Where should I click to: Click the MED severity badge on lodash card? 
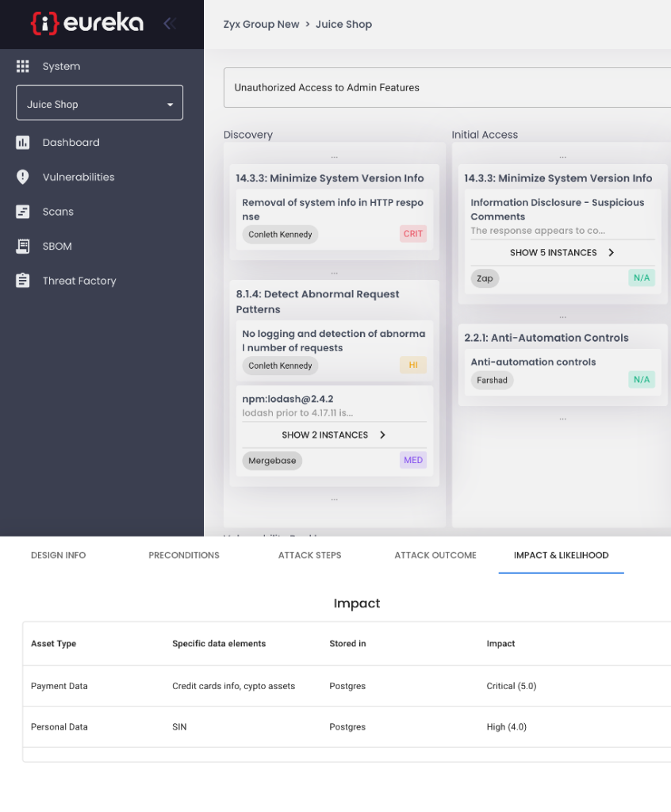[413, 461]
